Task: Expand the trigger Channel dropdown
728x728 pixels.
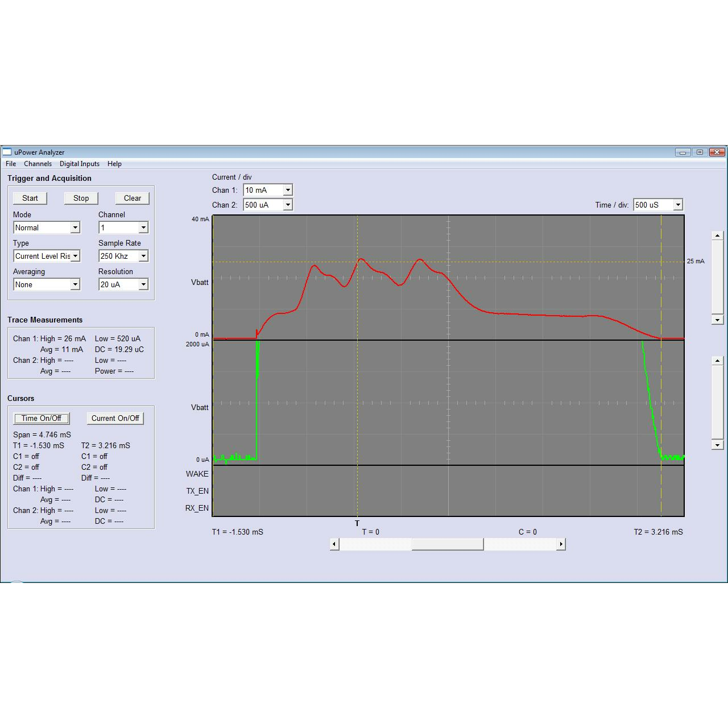Action: pos(143,227)
